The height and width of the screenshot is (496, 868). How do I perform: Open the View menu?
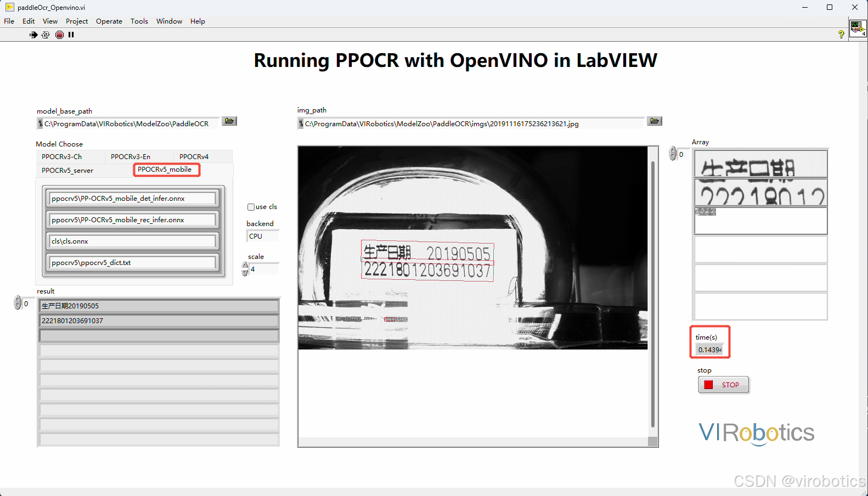[x=50, y=21]
